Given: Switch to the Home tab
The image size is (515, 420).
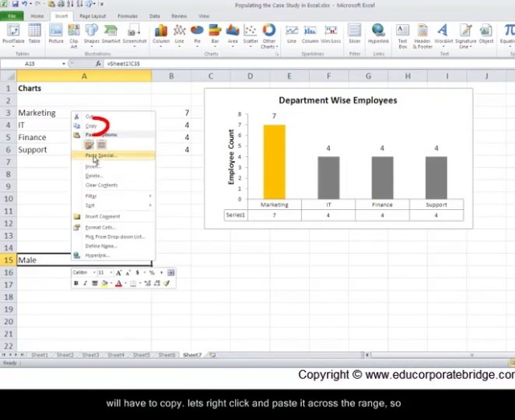Looking at the screenshot, I should click(37, 16).
